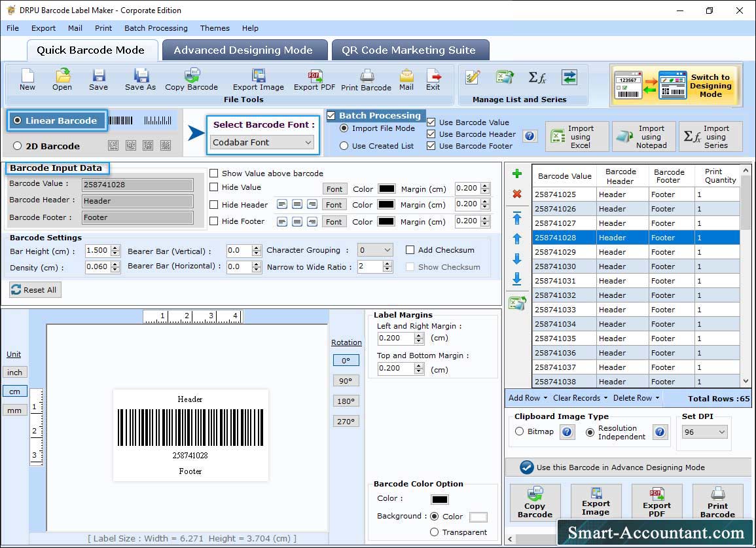Click value Color swatch in Hide Value row
The height and width of the screenshot is (548, 756).
387,189
